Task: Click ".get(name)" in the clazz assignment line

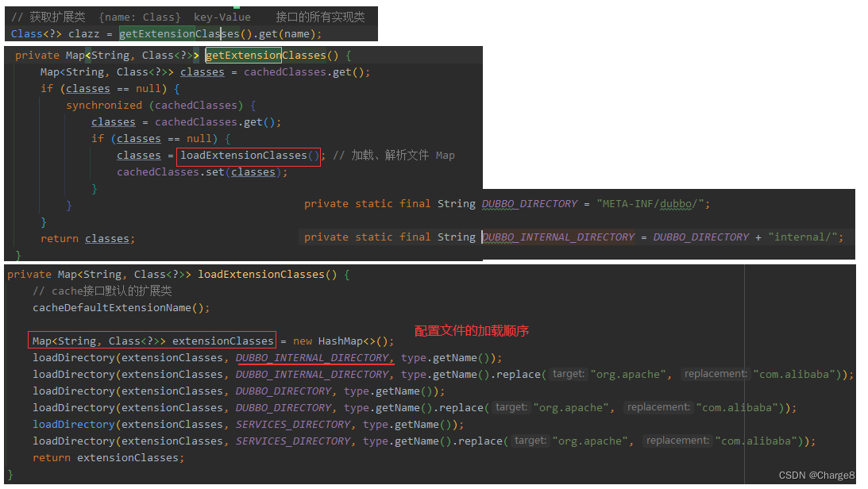Action: pyautogui.click(x=284, y=34)
